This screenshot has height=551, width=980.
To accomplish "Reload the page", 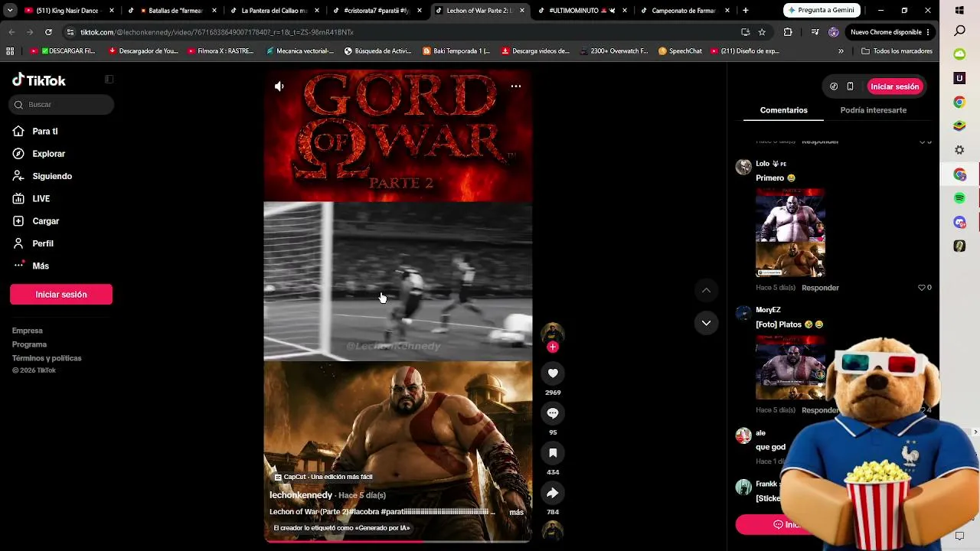I will pos(48,32).
